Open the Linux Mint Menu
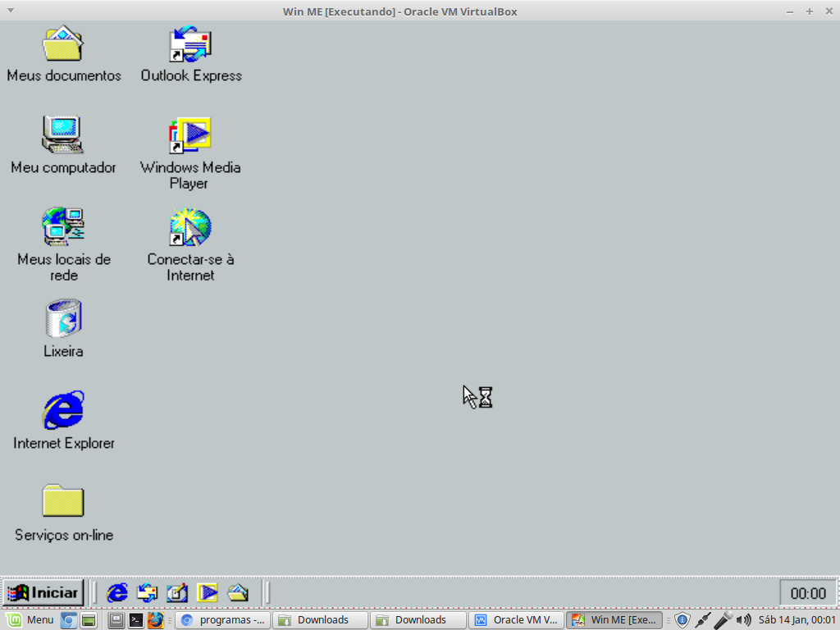 pyautogui.click(x=30, y=620)
